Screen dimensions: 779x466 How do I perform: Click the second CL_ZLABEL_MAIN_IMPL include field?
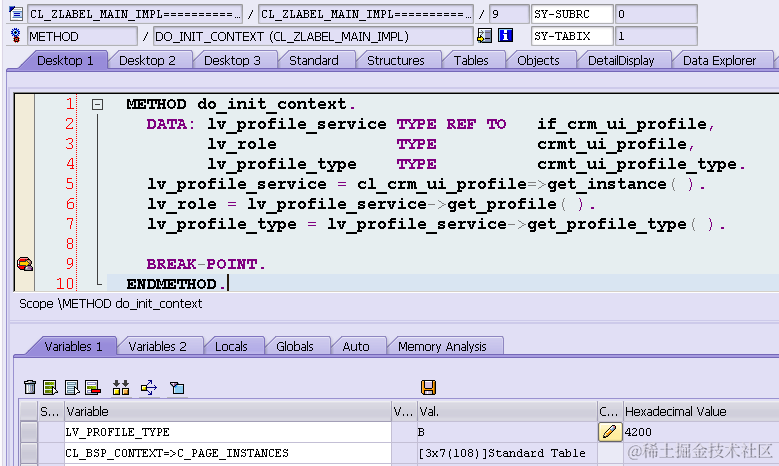366,14
